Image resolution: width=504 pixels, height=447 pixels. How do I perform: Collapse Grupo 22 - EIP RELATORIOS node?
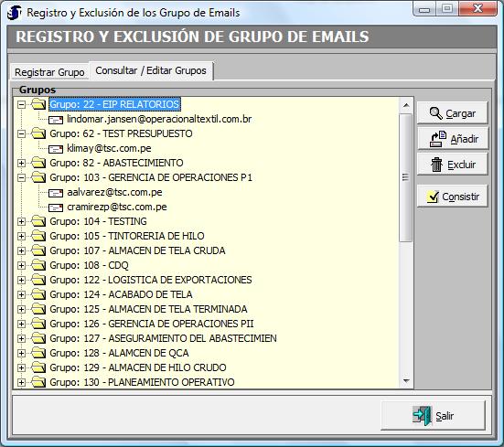click(x=22, y=104)
